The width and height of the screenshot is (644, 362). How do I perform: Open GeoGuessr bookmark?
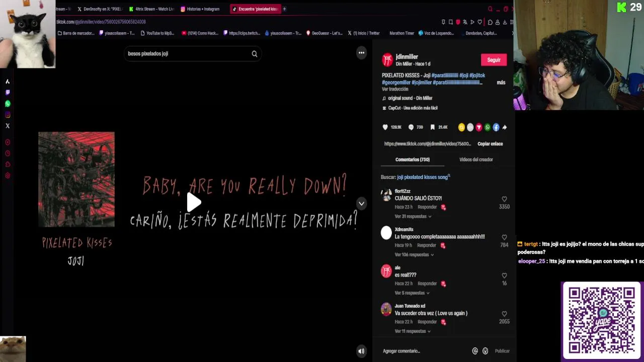click(324, 33)
